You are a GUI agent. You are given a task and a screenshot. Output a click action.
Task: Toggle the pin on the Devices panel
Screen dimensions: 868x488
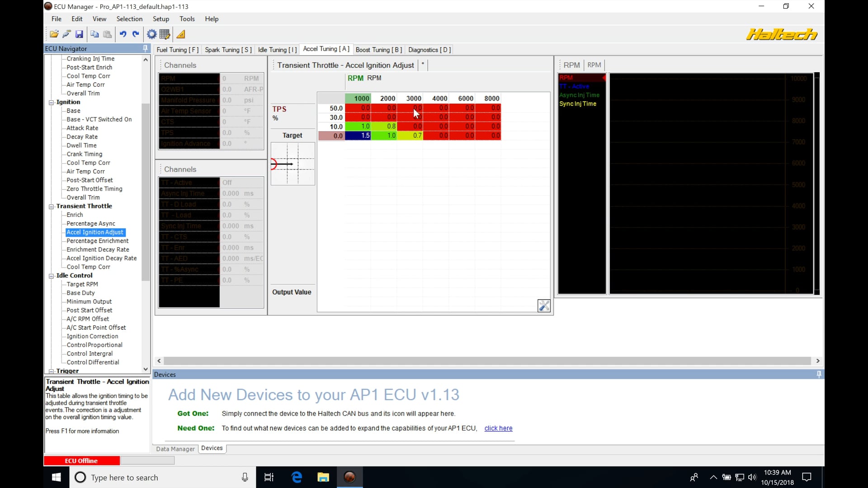click(818, 374)
